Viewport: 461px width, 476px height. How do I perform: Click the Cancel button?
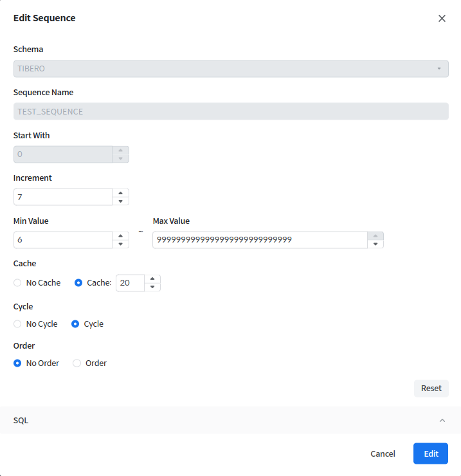tap(383, 454)
